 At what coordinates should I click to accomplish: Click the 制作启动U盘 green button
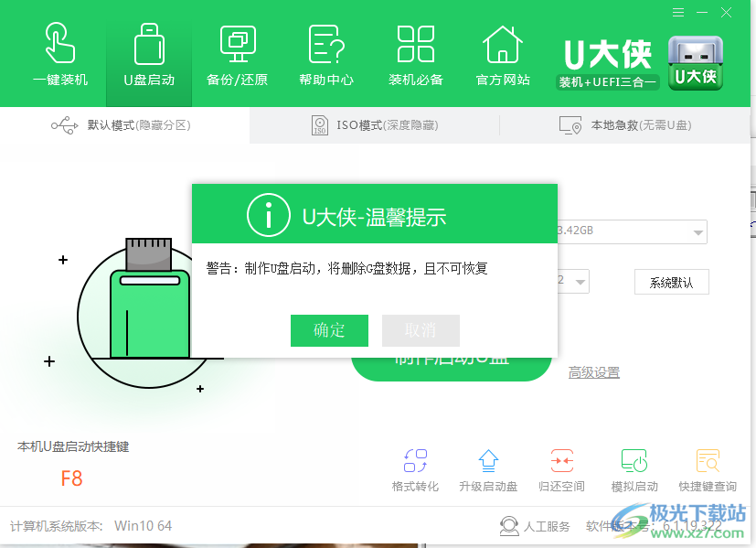click(452, 369)
